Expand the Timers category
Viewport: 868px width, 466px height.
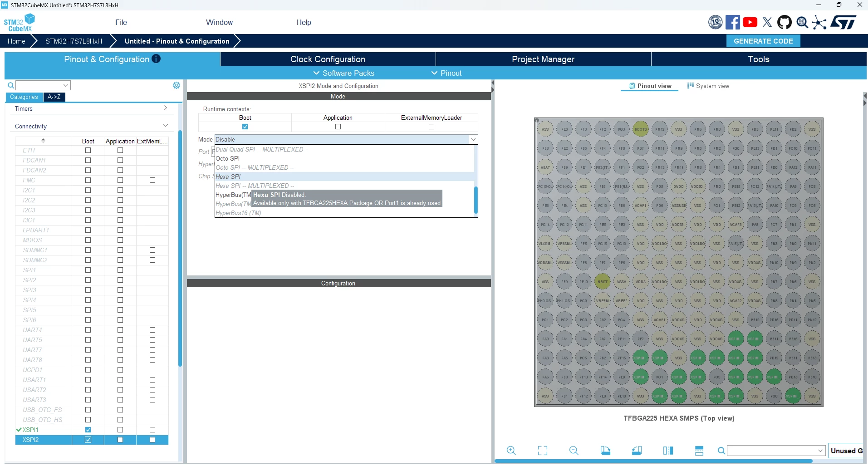point(91,108)
